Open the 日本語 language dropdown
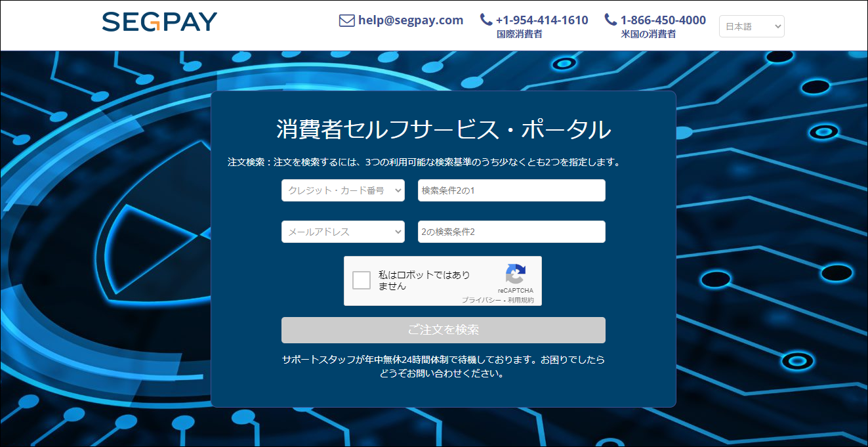The image size is (868, 447). pos(751,26)
